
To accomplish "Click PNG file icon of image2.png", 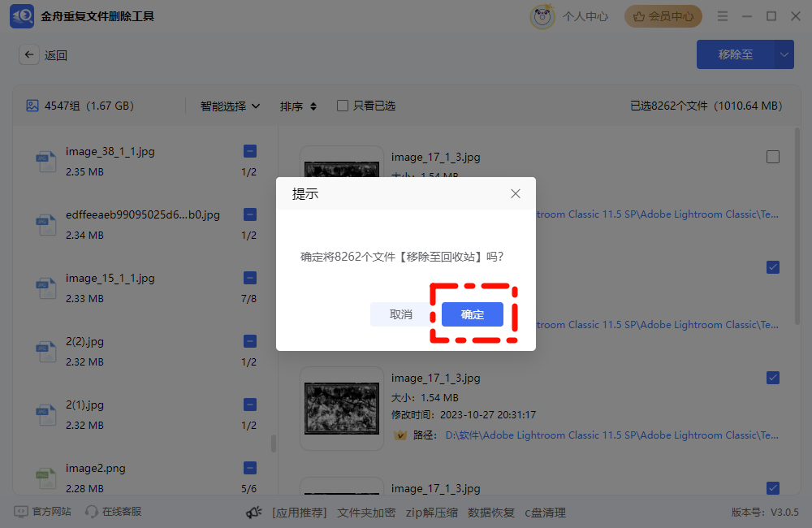I will point(45,478).
